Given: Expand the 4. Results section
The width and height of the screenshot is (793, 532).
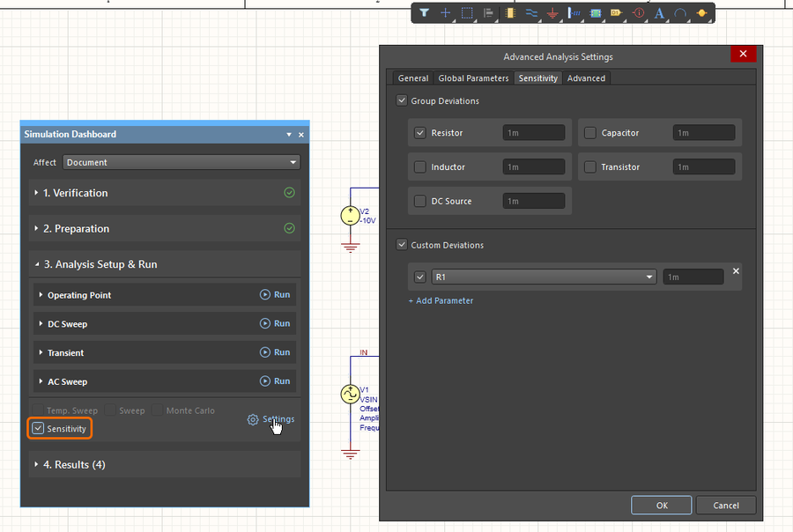Looking at the screenshot, I should coord(74,464).
